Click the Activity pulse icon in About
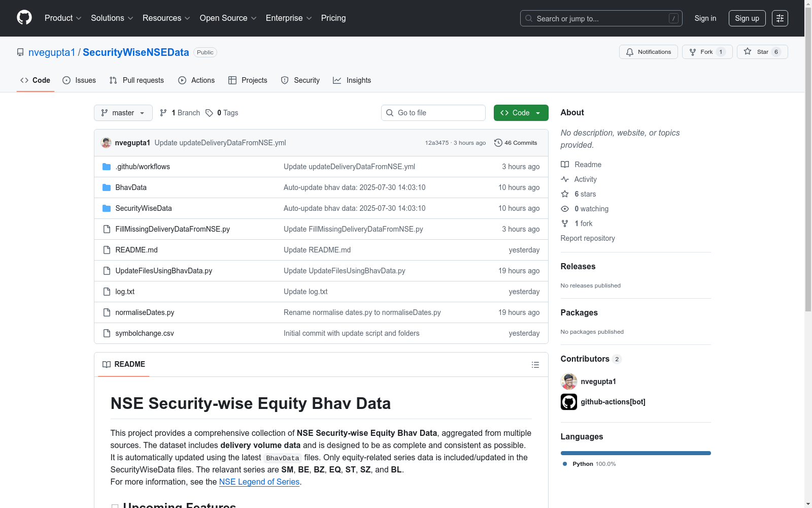The image size is (812, 508). (x=565, y=179)
